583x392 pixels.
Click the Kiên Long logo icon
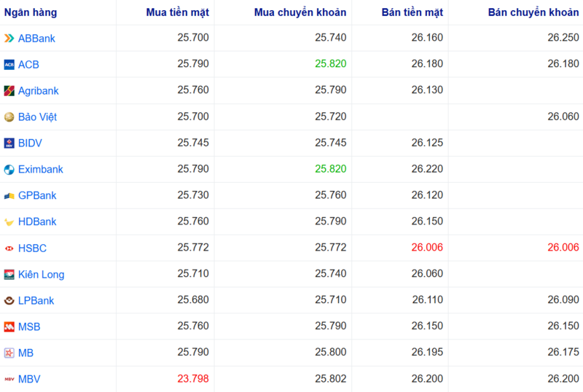[9, 275]
